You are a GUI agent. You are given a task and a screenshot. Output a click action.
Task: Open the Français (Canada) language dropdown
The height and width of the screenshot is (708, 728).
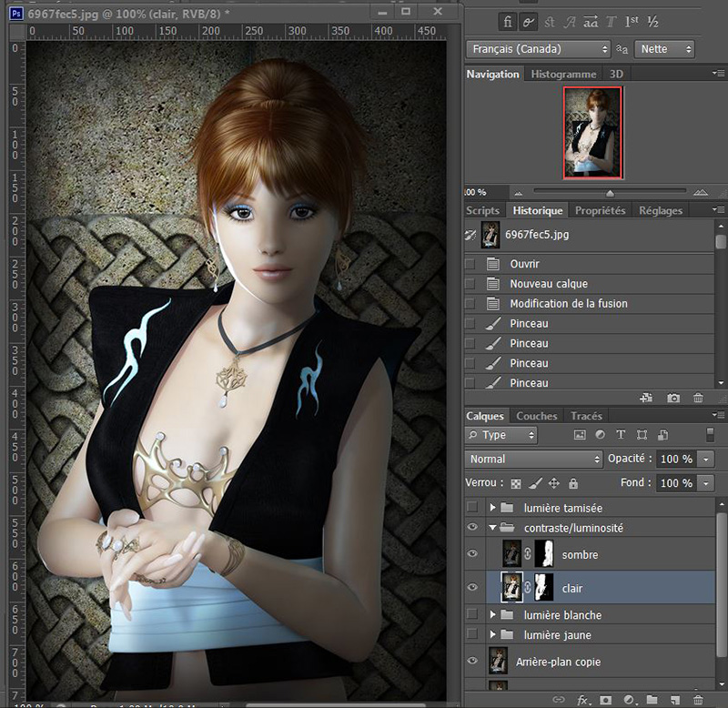coord(538,49)
